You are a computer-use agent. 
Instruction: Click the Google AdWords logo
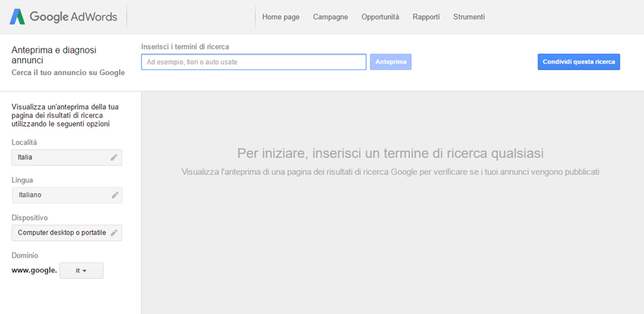tap(64, 17)
